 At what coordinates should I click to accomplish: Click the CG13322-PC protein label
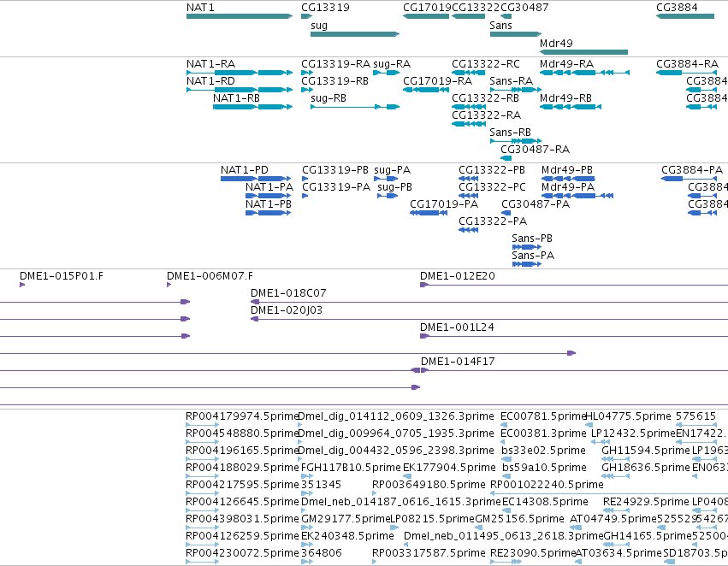[x=492, y=187]
